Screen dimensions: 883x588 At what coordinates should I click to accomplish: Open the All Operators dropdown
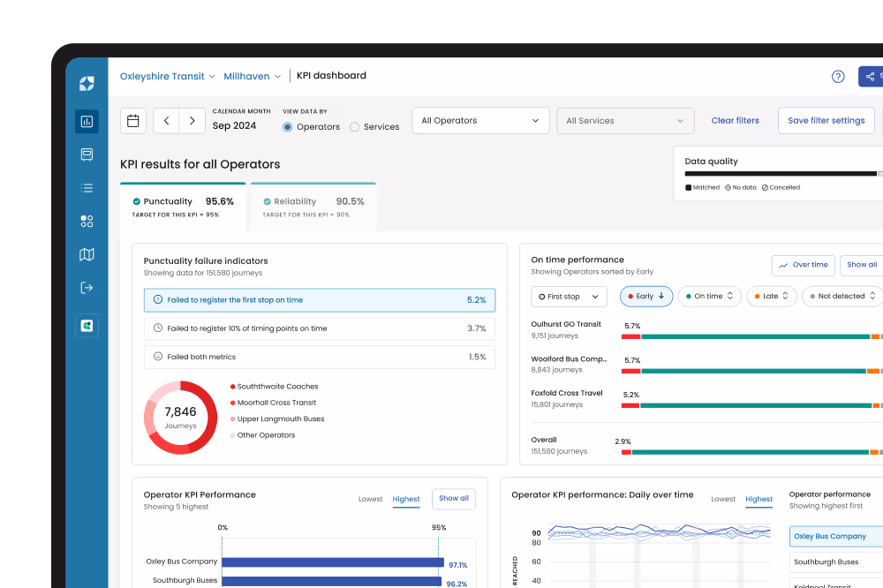(x=480, y=121)
